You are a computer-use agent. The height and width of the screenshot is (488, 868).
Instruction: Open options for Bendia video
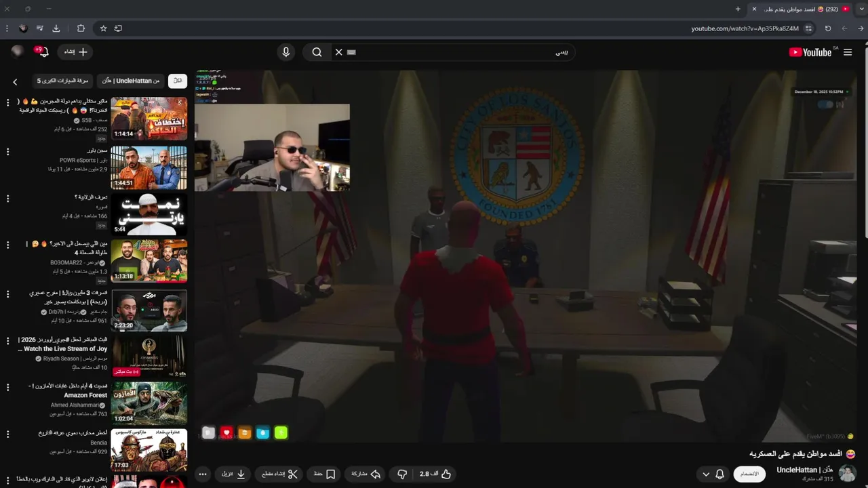[x=7, y=434]
